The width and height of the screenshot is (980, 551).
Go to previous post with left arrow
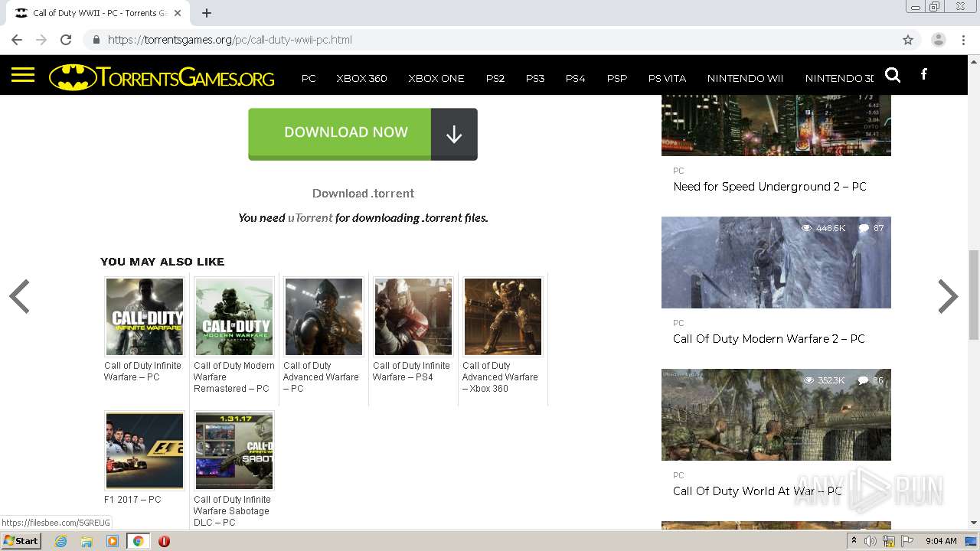pos(19,296)
